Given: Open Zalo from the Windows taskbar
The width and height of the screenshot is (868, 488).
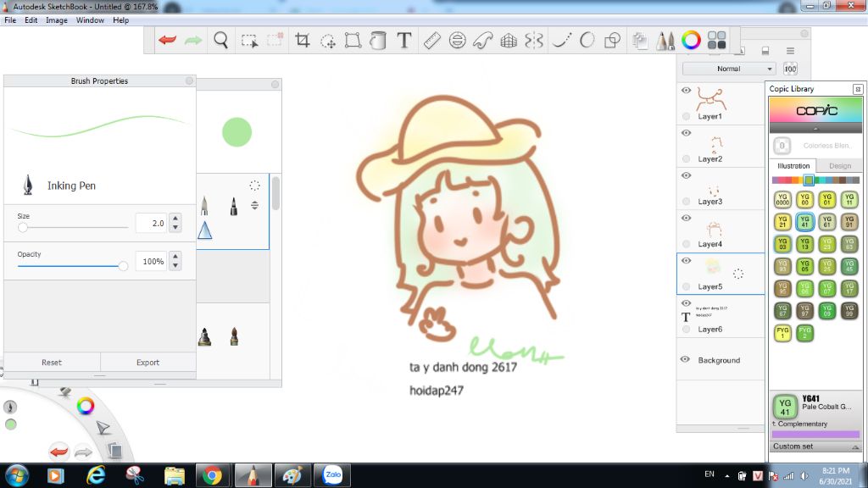Looking at the screenshot, I should click(x=332, y=475).
